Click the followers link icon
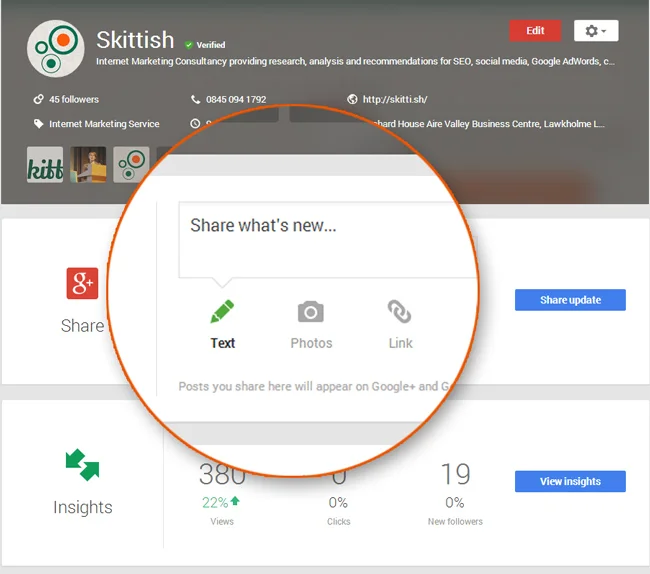Viewport: 650px width, 574px height. click(x=38, y=99)
